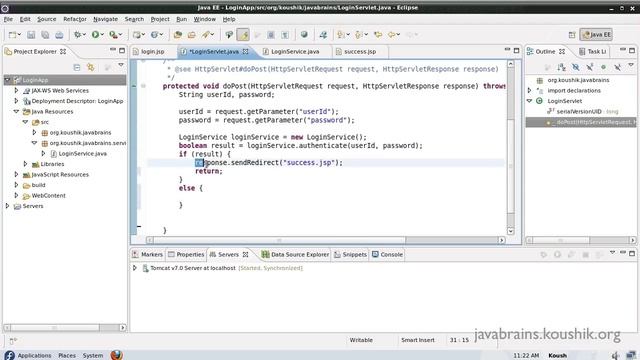This screenshot has height=360, width=640.
Task: Open the Refactor menu
Action: coord(75,19)
